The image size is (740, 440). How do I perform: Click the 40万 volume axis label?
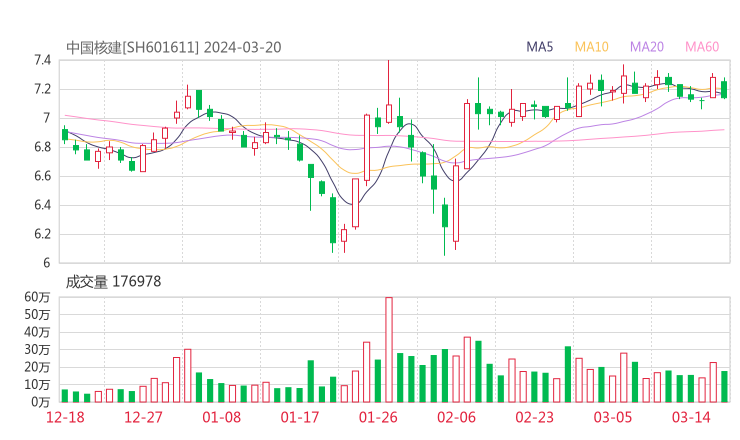[37, 332]
